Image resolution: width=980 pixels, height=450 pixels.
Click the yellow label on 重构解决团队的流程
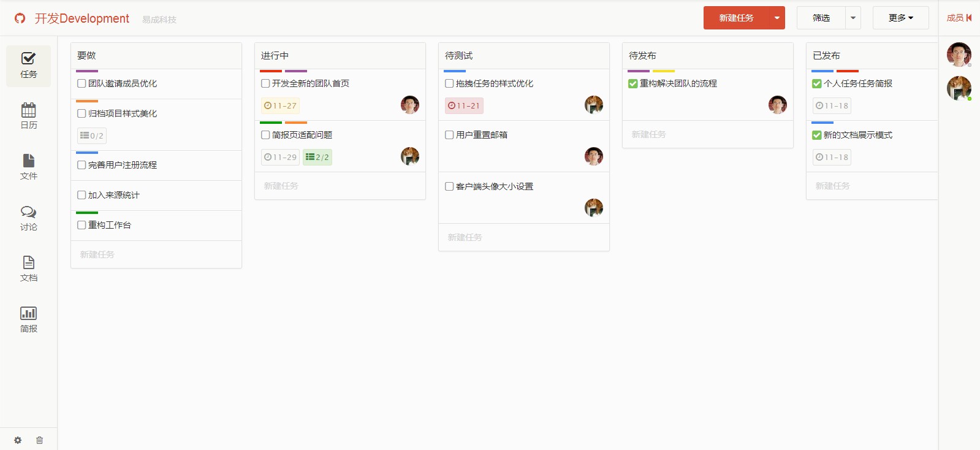(664, 71)
